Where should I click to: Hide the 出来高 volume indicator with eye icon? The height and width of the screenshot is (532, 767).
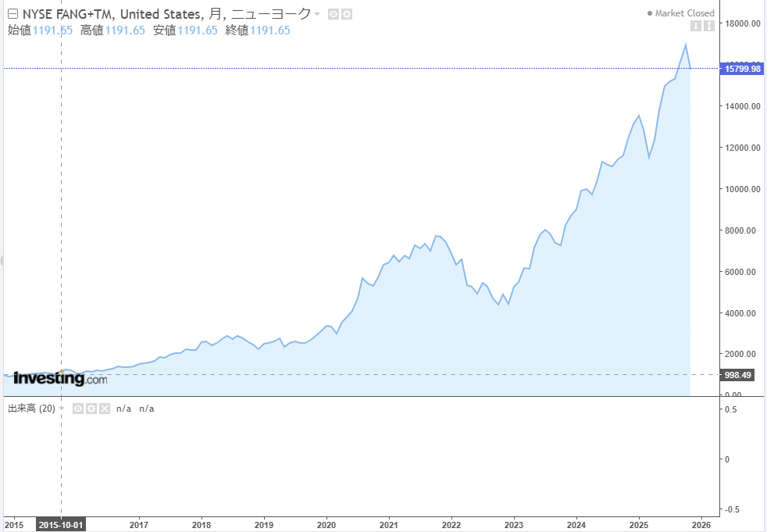point(78,409)
